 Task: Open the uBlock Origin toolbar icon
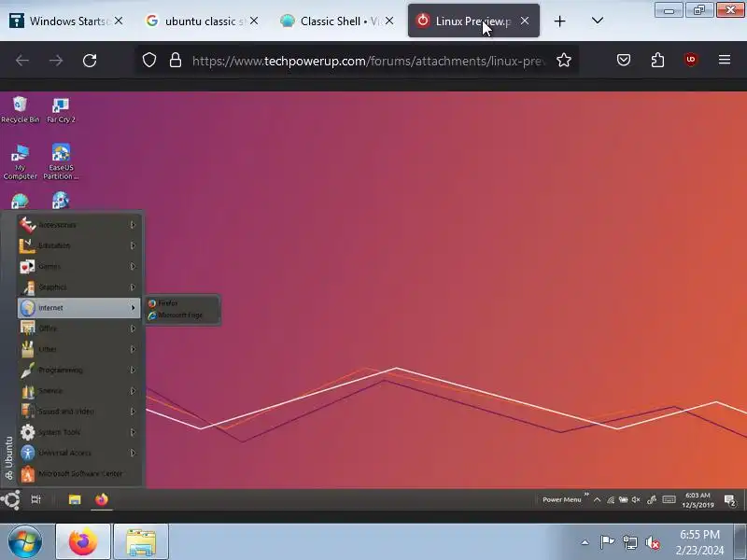(691, 60)
